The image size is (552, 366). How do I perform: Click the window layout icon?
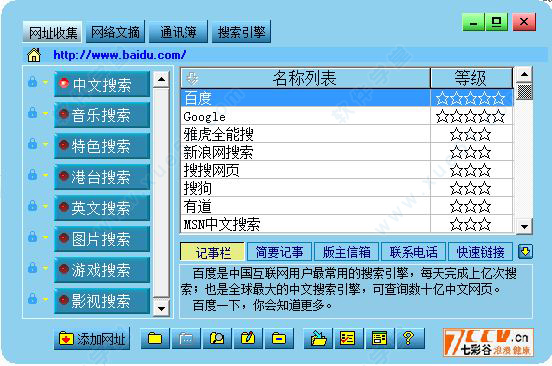tap(380, 339)
